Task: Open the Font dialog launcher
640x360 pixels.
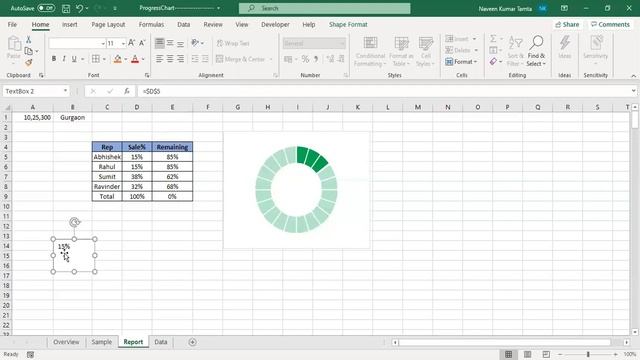Action: [x=147, y=76]
